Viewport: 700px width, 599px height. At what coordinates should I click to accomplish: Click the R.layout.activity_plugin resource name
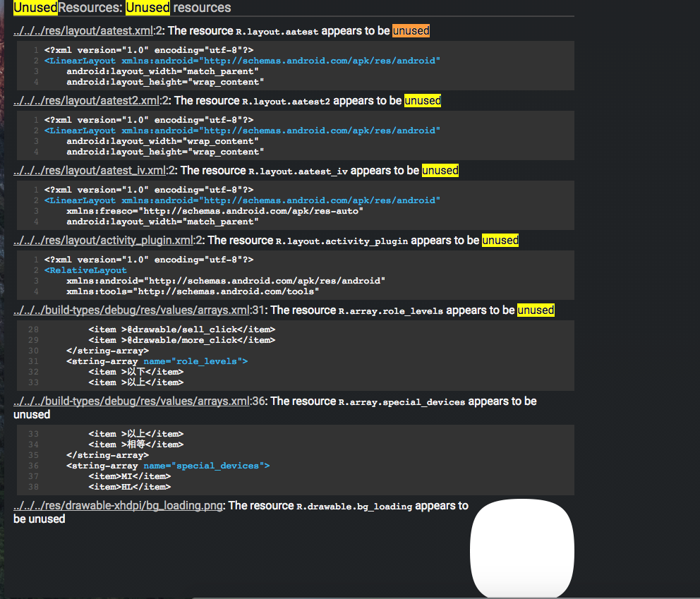point(342,241)
